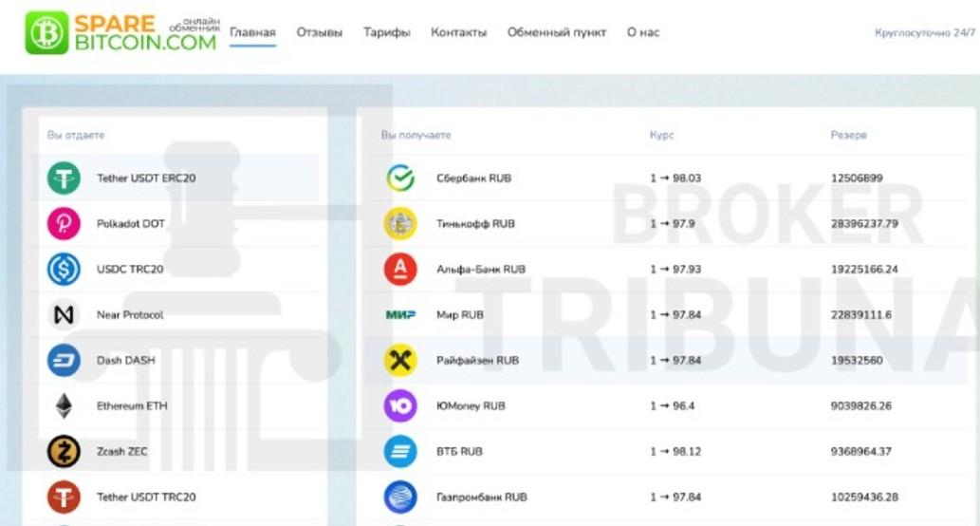Open the Контакты page
Image resolution: width=980 pixels, height=526 pixels.
pos(459,32)
